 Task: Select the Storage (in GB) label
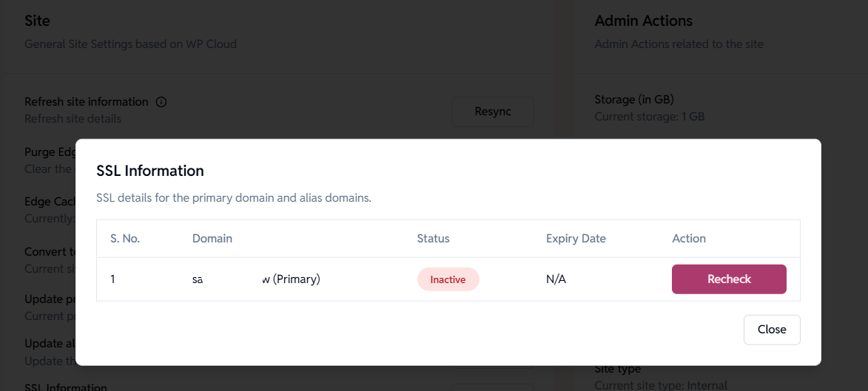(x=634, y=100)
